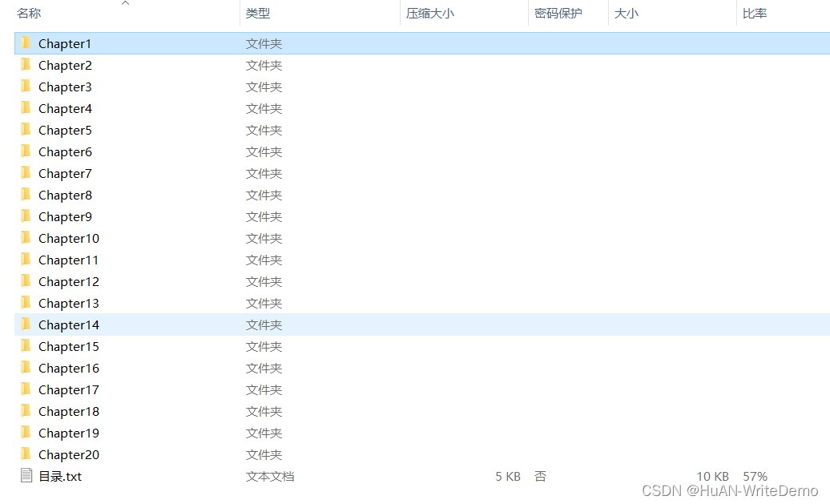
Task: Select the Chapter12 folder row
Action: pos(422,282)
